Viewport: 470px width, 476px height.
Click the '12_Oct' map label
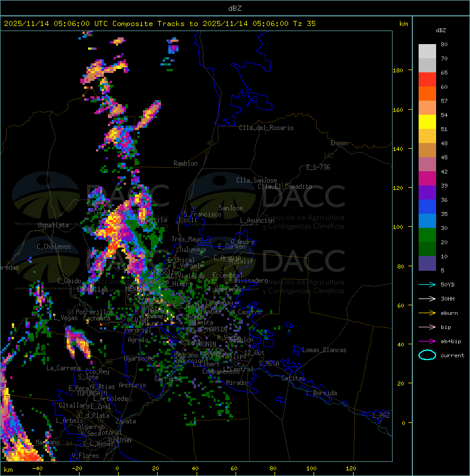(254, 353)
